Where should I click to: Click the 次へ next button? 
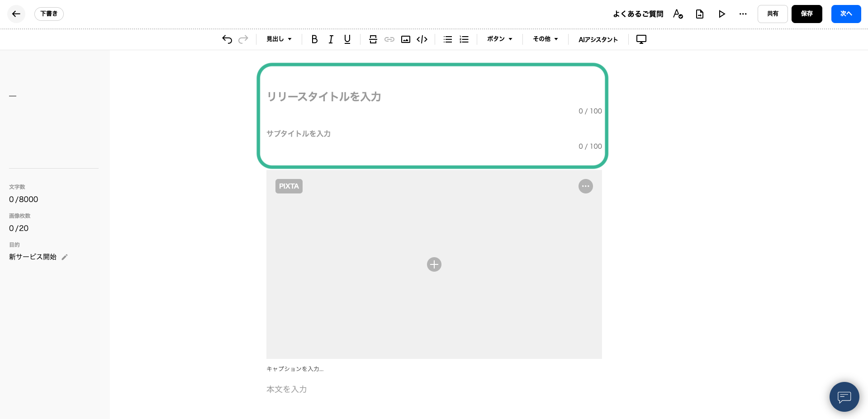point(846,14)
